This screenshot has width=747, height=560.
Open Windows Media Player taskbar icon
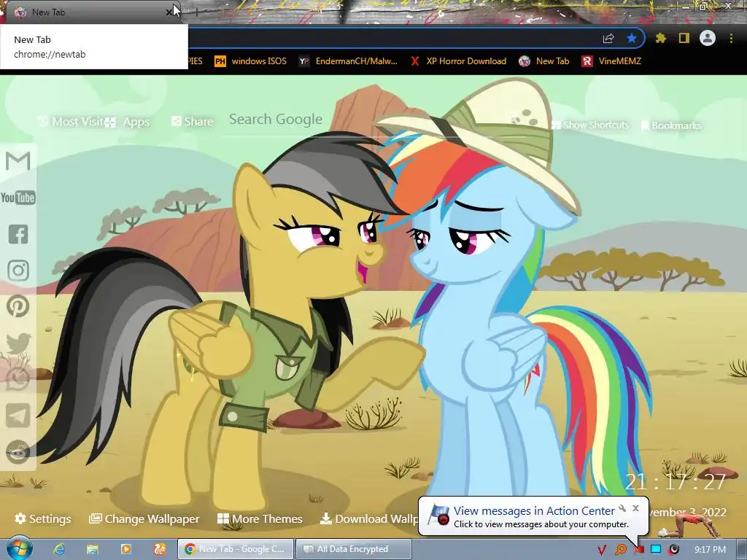point(125,549)
